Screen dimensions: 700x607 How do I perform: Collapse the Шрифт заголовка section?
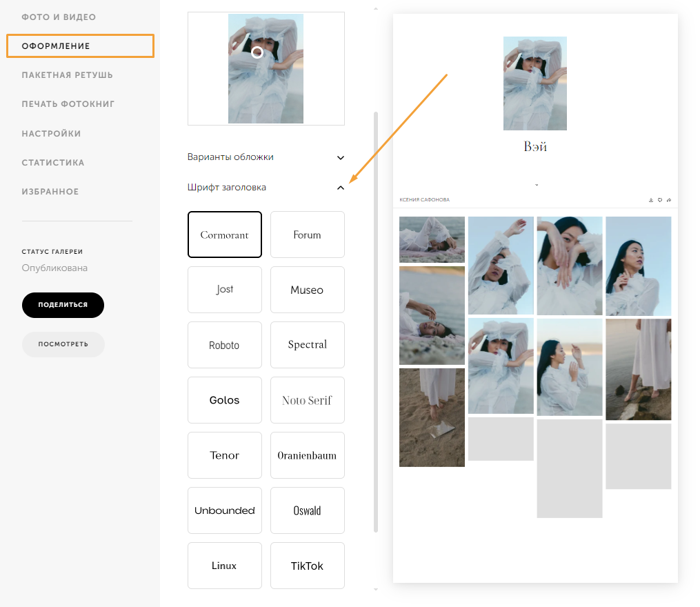pyautogui.click(x=266, y=188)
